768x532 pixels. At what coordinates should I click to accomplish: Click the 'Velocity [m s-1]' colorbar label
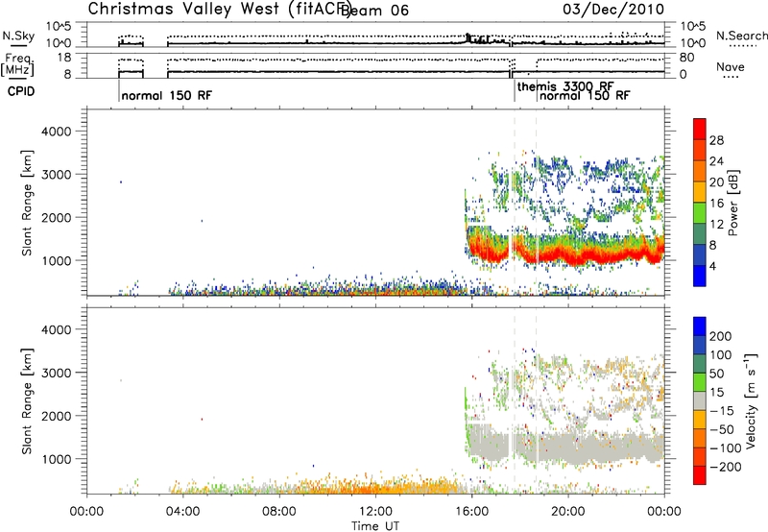(x=752, y=400)
